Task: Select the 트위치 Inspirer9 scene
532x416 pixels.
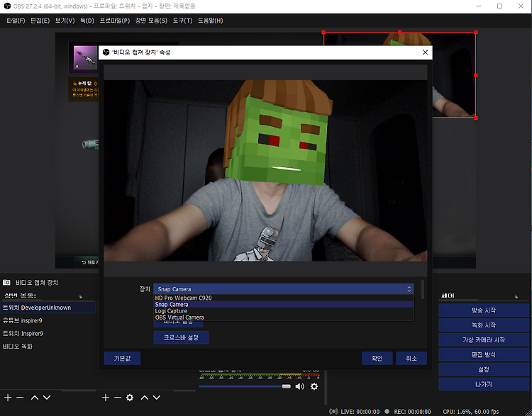Action: pos(48,333)
